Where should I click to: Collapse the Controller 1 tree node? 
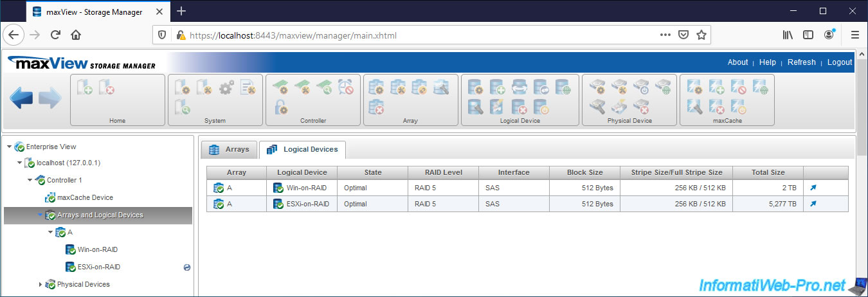coord(30,181)
